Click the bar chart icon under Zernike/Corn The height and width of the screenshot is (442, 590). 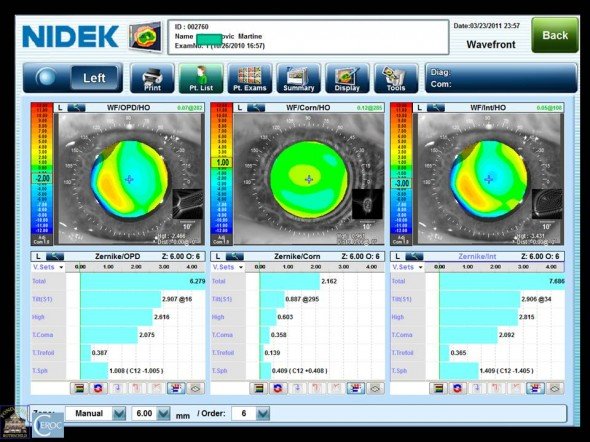tap(356, 388)
